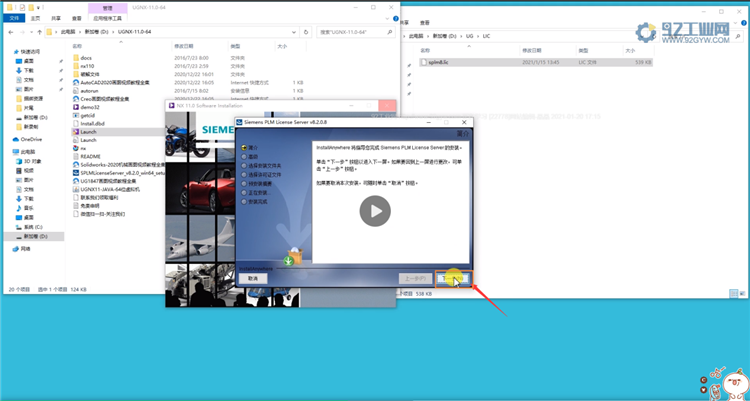
Task: Select the autorun setup information file
Action: click(89, 90)
